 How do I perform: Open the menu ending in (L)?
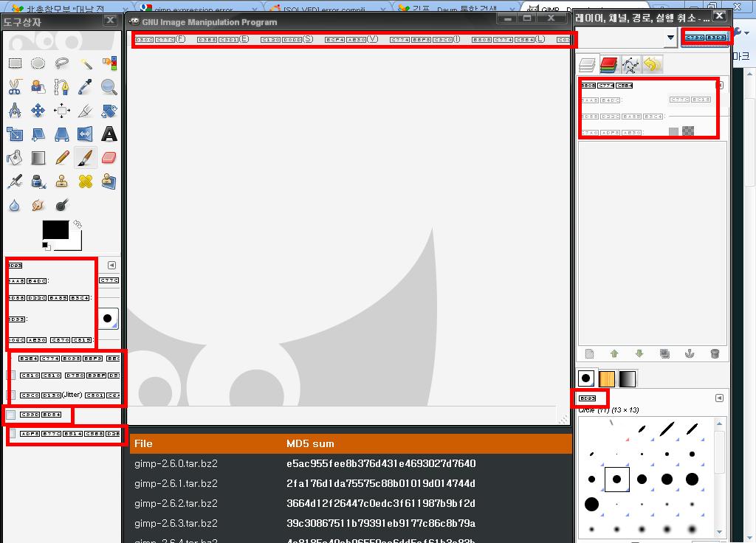pos(508,39)
